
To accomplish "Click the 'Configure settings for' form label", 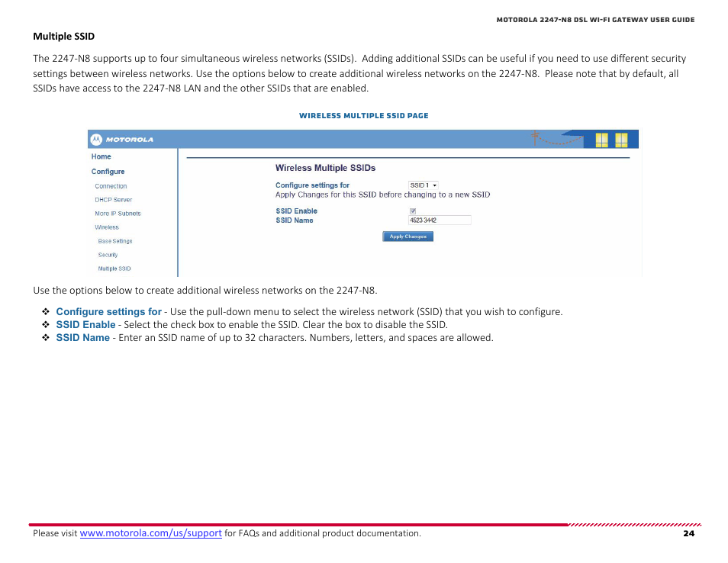I will [312, 185].
